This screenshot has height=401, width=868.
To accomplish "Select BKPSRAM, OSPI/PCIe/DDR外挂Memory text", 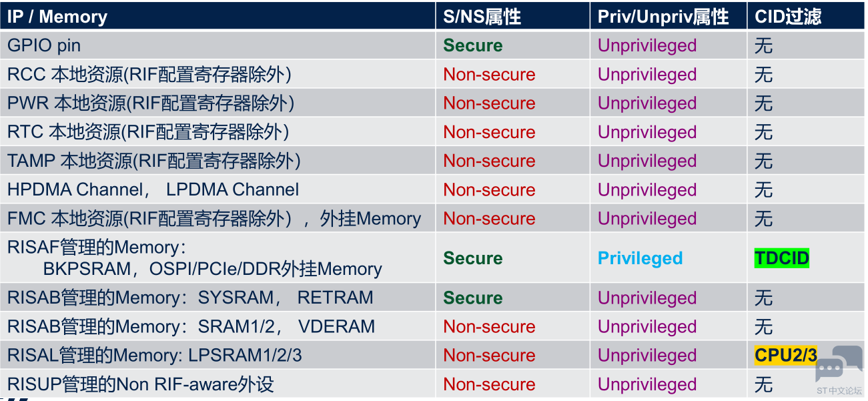I will tap(213, 269).
